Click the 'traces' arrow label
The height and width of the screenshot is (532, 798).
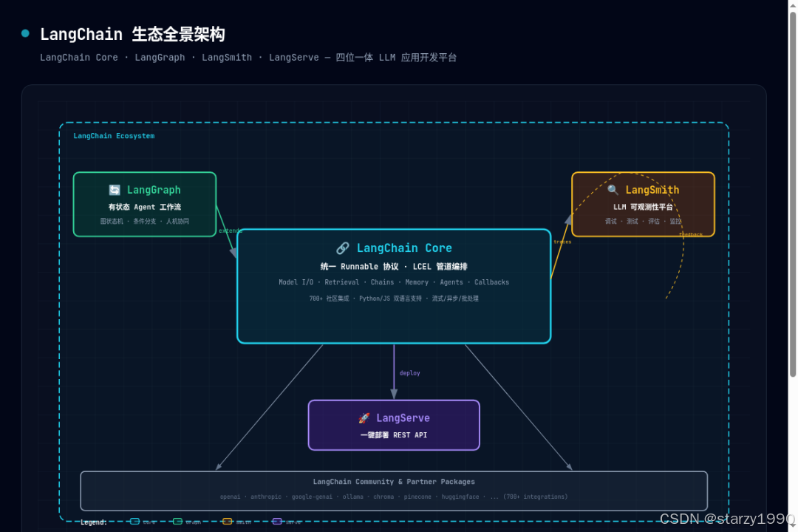pyautogui.click(x=562, y=242)
